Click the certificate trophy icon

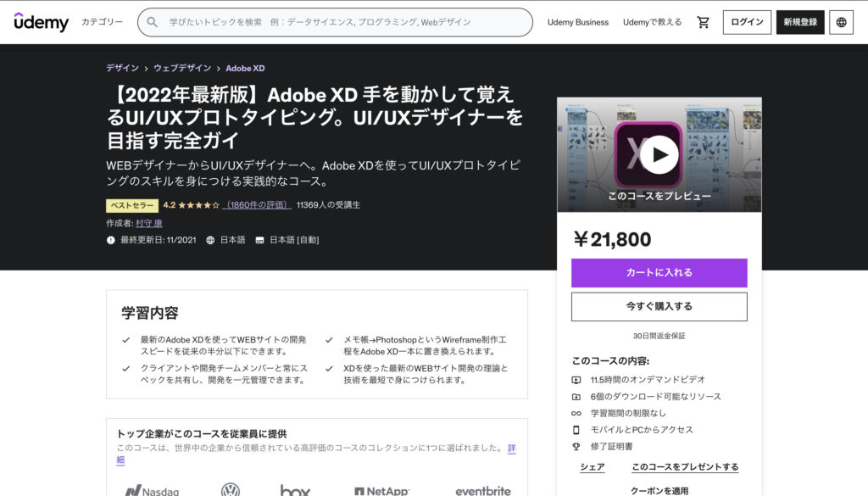pos(576,447)
